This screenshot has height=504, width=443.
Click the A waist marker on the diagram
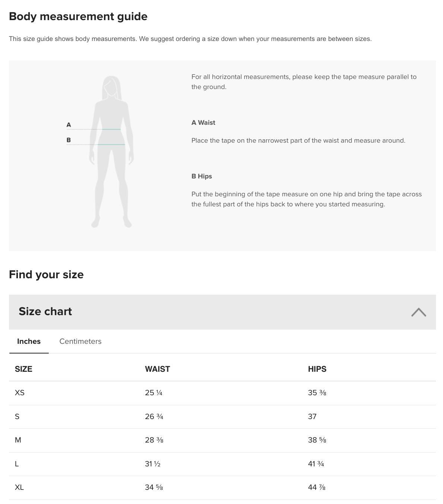click(69, 125)
